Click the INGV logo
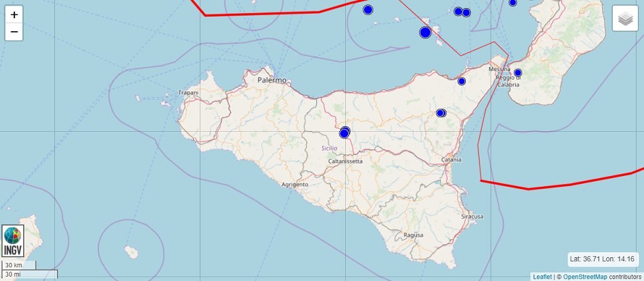This screenshot has width=644, height=281. coord(13,241)
